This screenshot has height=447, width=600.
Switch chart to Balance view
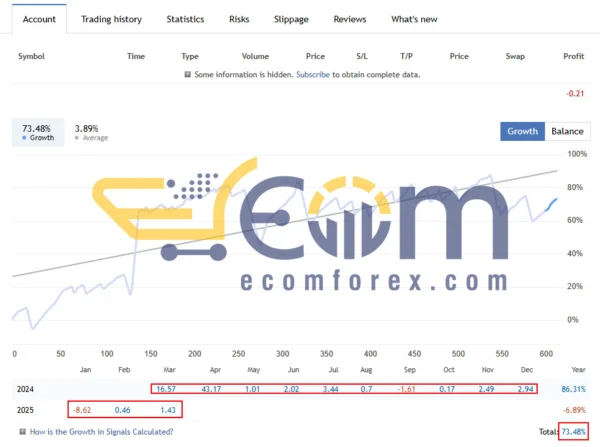[x=567, y=131]
